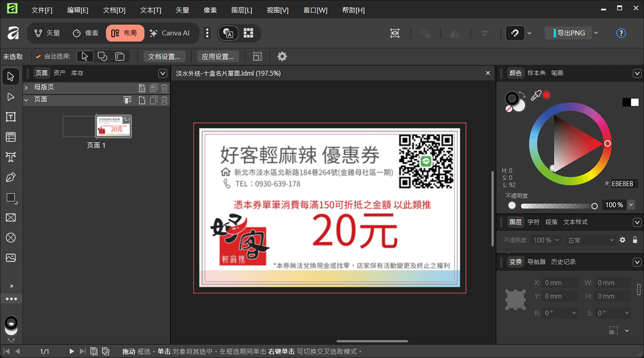The height and width of the screenshot is (358, 644).
Task: Open the gear settings icon in context toolbar
Action: 282,56
